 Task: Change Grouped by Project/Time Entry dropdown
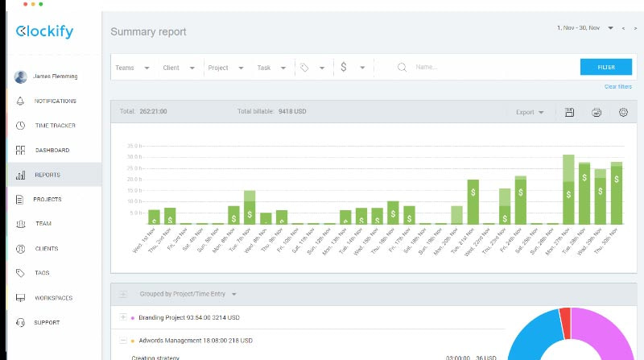(188, 294)
